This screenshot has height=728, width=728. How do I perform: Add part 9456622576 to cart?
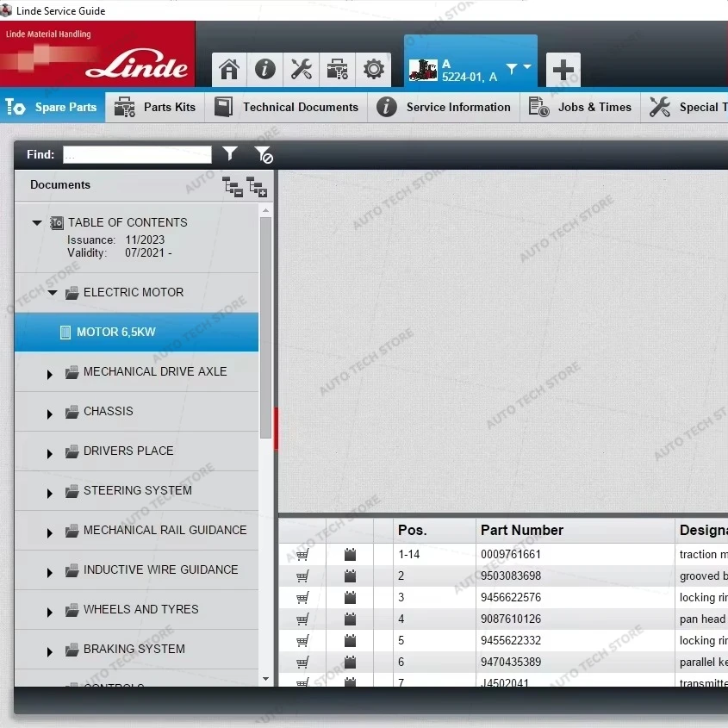coord(302,598)
